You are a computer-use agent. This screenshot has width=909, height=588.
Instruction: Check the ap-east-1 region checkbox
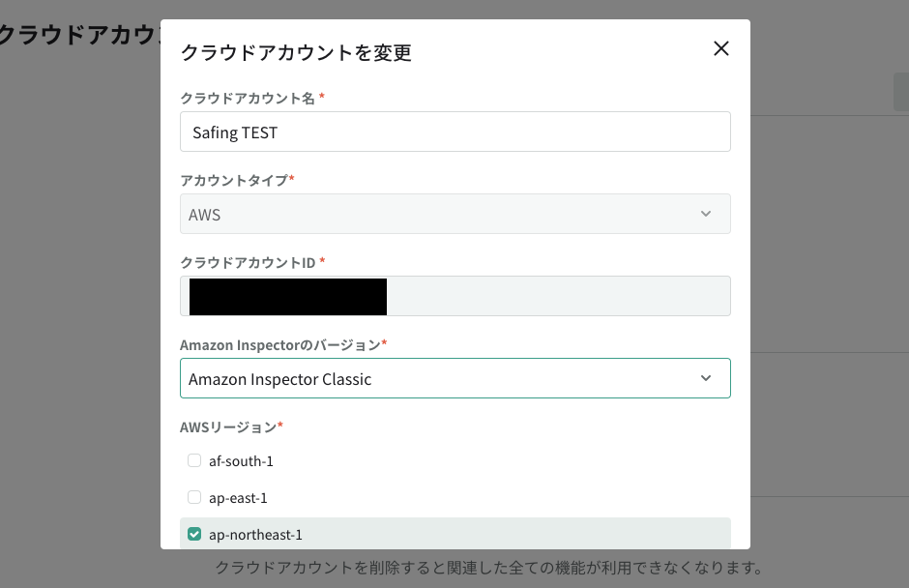[194, 497]
